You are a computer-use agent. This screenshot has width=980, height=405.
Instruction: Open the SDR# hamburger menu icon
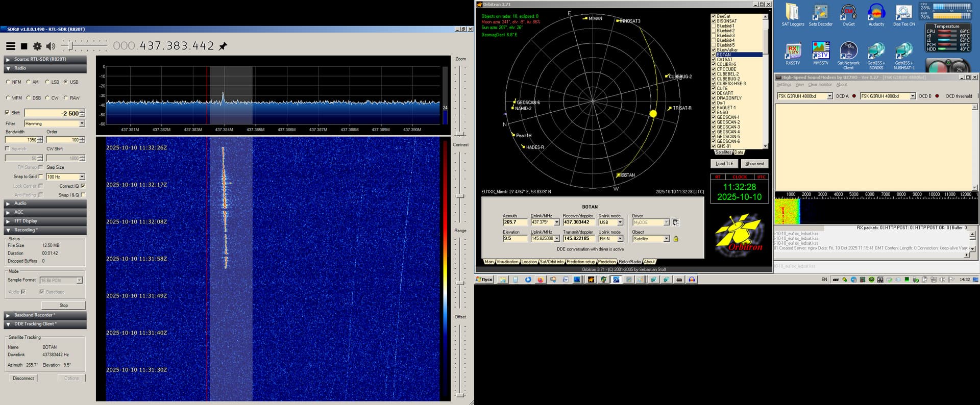point(10,46)
